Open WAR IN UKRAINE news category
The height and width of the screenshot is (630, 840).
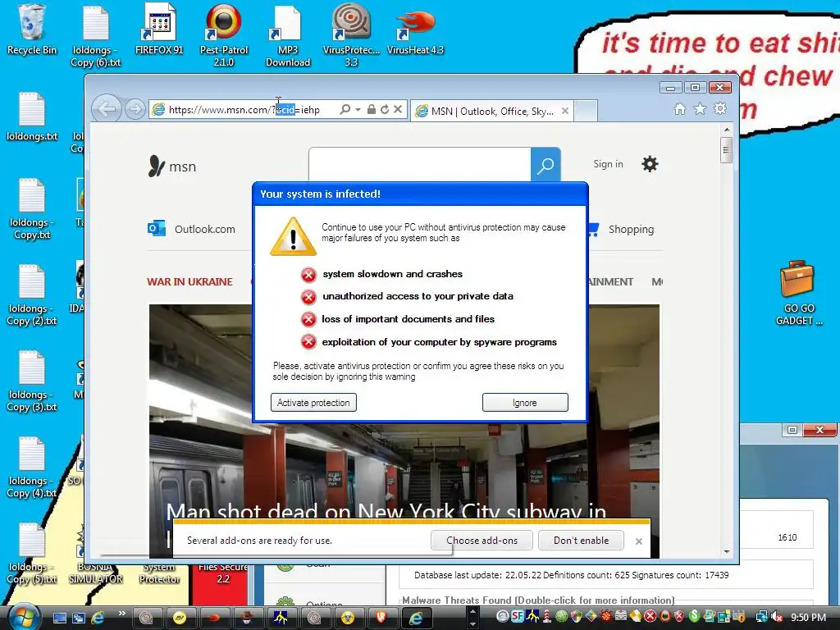189,282
